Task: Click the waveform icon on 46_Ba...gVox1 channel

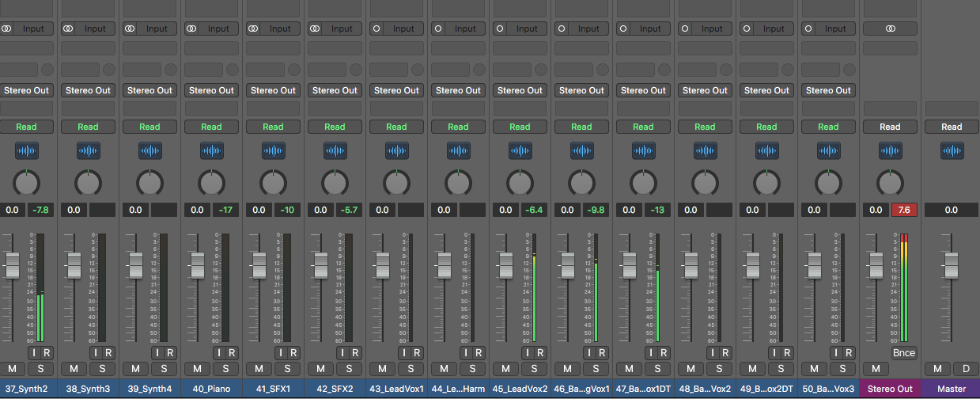Action: coord(581,150)
